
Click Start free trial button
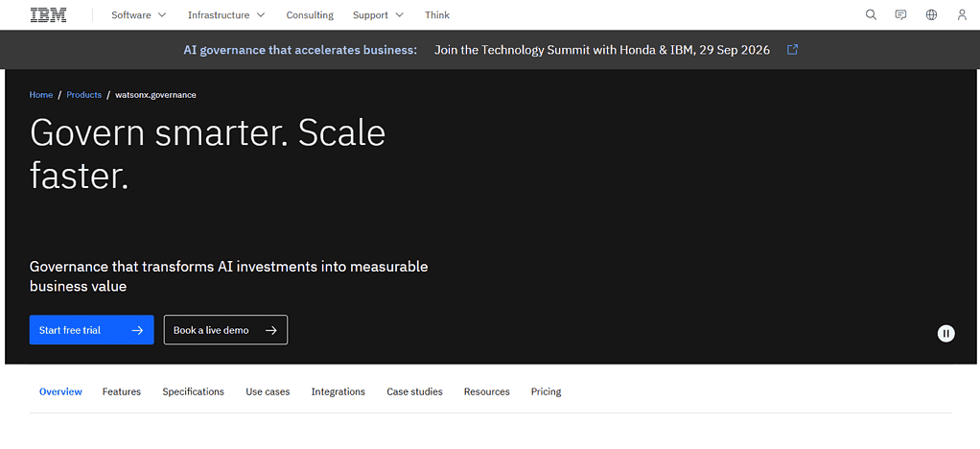[91, 330]
